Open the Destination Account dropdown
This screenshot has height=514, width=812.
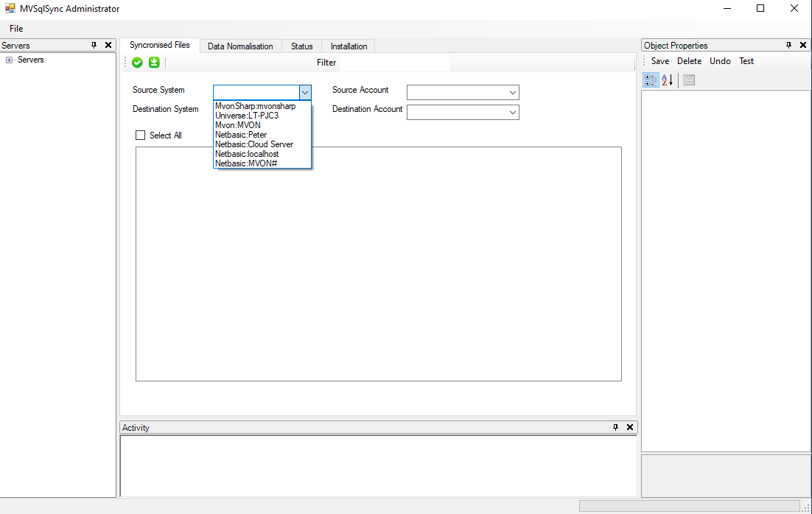512,113
